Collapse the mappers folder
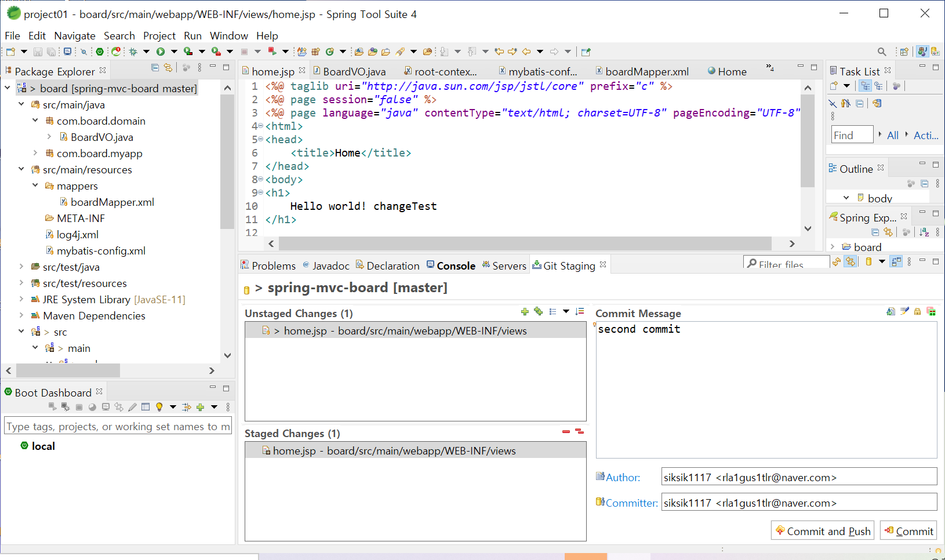This screenshot has height=560, width=945. (x=35, y=186)
